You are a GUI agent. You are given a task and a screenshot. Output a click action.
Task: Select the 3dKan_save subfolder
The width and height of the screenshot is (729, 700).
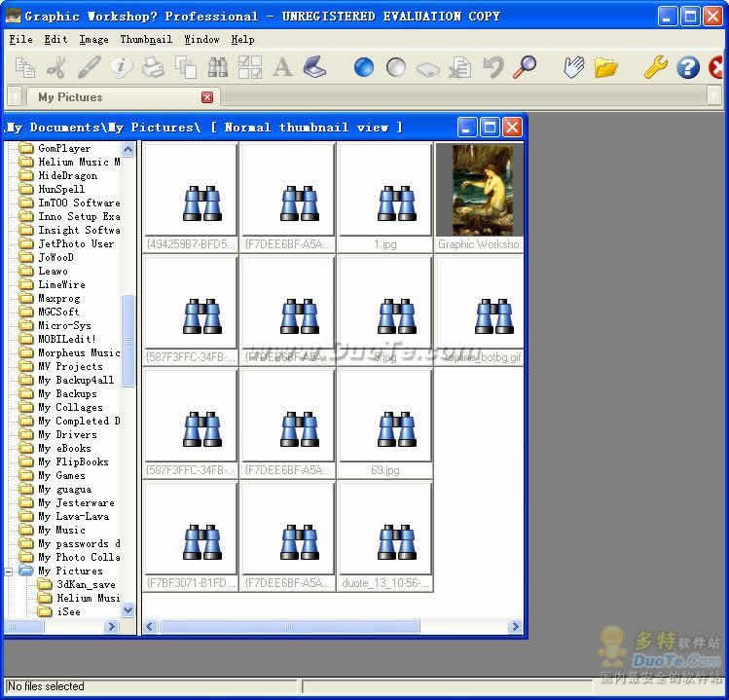click(86, 585)
